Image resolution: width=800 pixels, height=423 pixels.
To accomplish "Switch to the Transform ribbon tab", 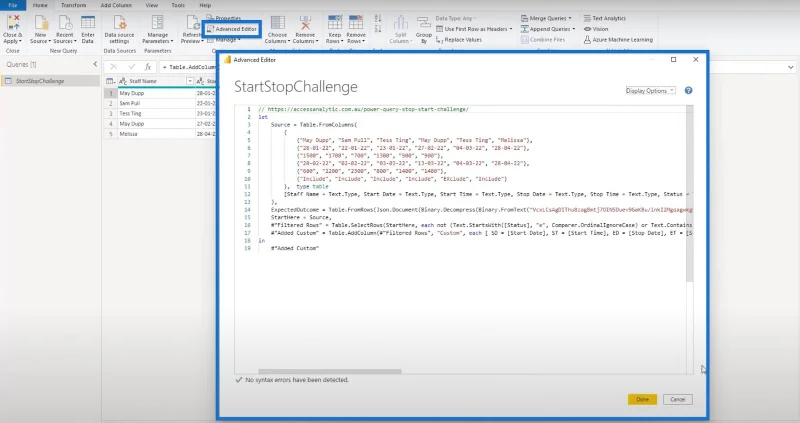I will 73,5.
